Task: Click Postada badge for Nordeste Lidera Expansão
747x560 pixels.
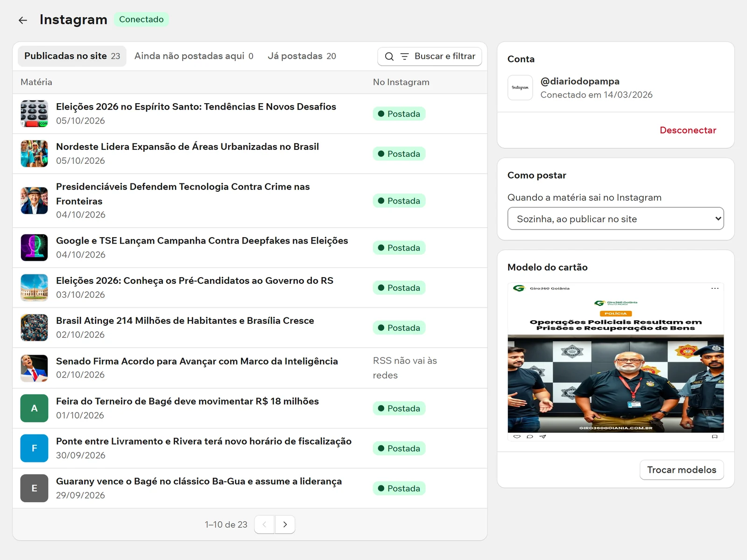Action: [x=399, y=154]
